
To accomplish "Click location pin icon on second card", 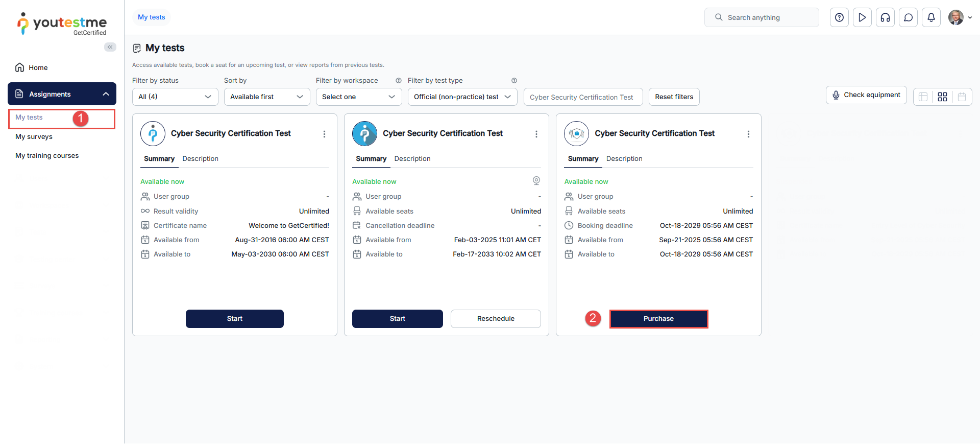I will coord(536,180).
